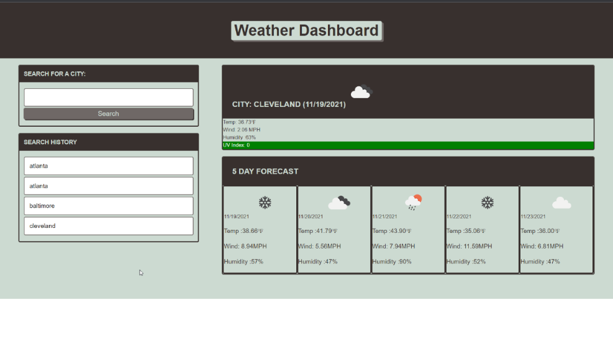Click the cloud icon on the 11/23/2021 card
The height and width of the screenshot is (364, 613).
(561, 202)
